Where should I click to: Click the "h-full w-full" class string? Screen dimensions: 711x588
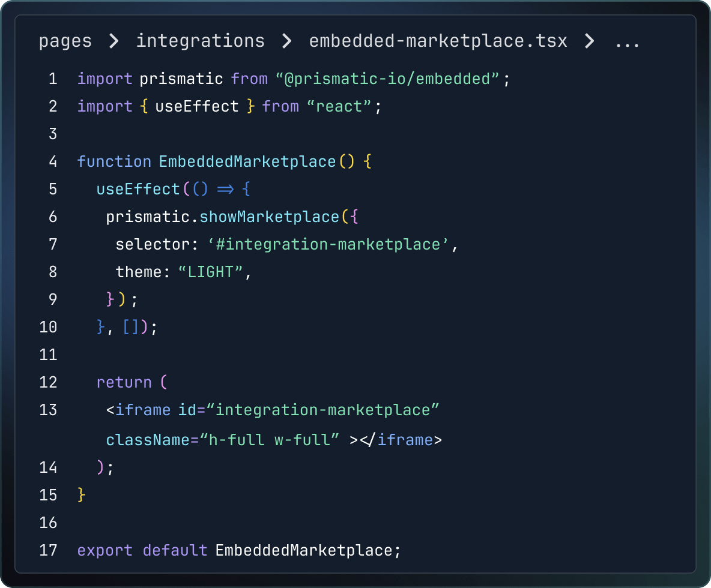(x=270, y=440)
